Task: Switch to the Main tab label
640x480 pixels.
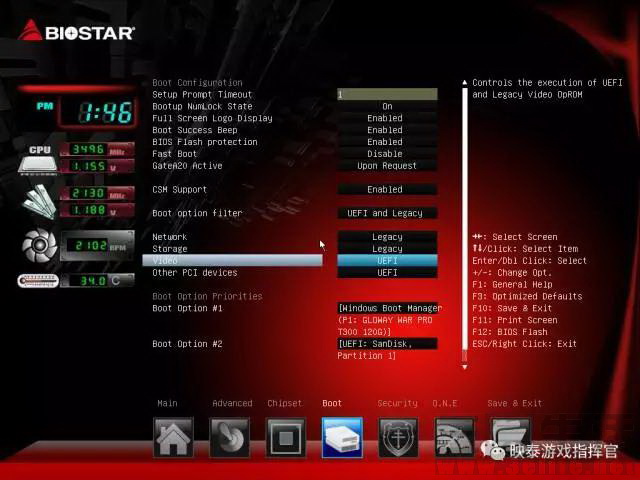Action: click(x=167, y=403)
